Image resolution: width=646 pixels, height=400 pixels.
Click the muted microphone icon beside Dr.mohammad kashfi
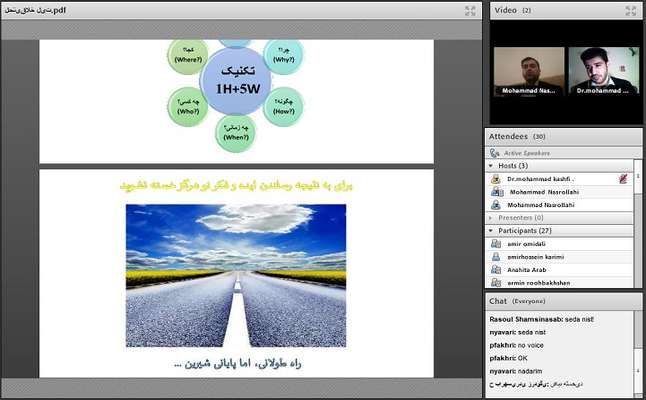pyautogui.click(x=623, y=179)
